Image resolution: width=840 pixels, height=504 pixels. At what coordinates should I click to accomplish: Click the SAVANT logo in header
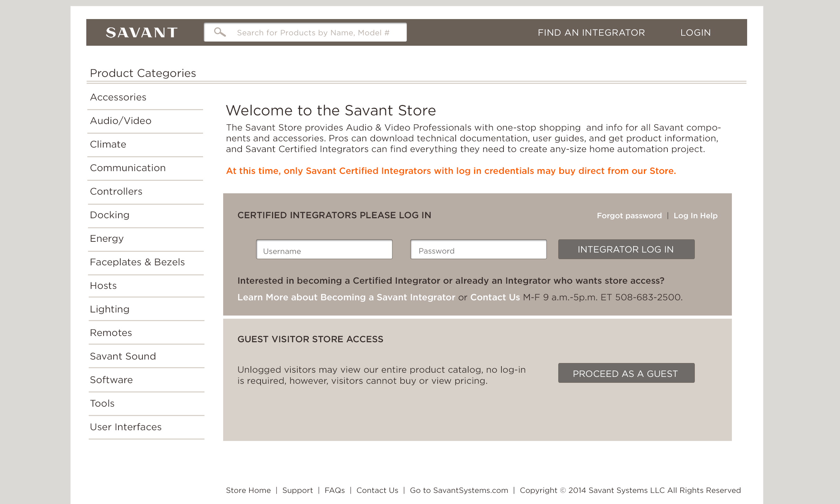point(142,33)
